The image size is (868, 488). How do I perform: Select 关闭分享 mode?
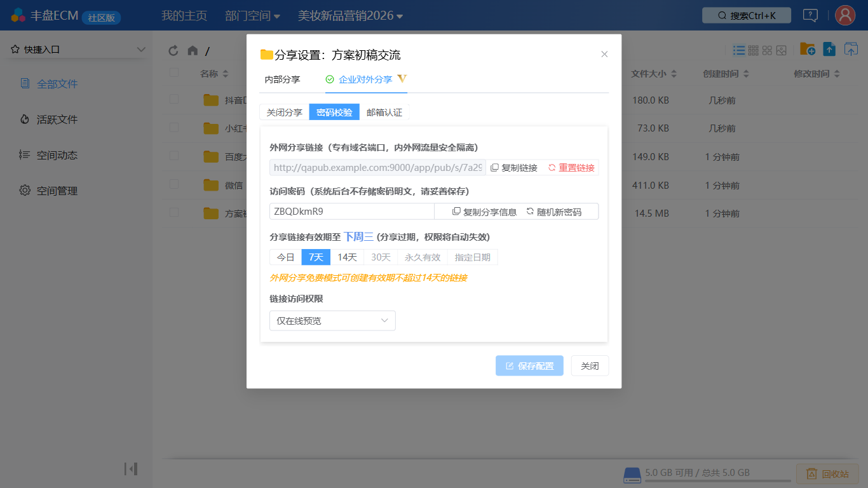click(x=284, y=112)
